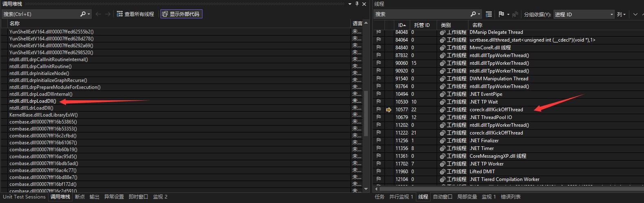Click the show threads in source icon
The image size is (644, 203).
click(489, 14)
